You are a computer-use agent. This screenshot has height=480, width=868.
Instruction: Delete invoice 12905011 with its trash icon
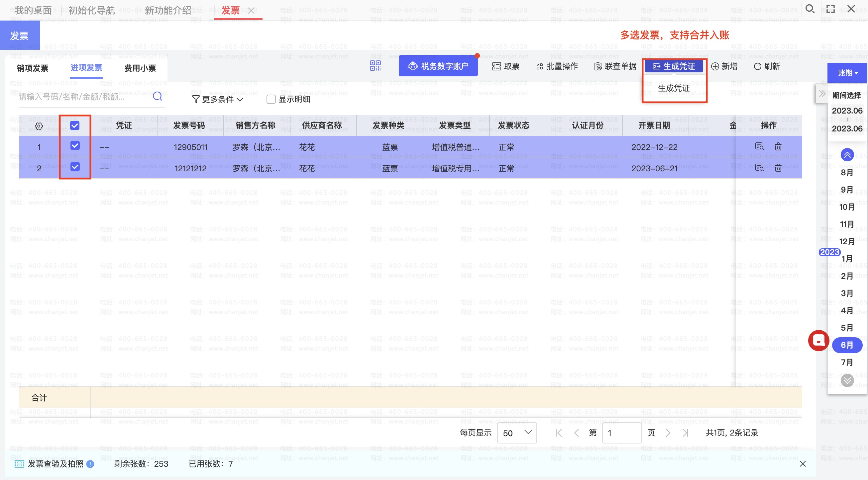tap(778, 147)
